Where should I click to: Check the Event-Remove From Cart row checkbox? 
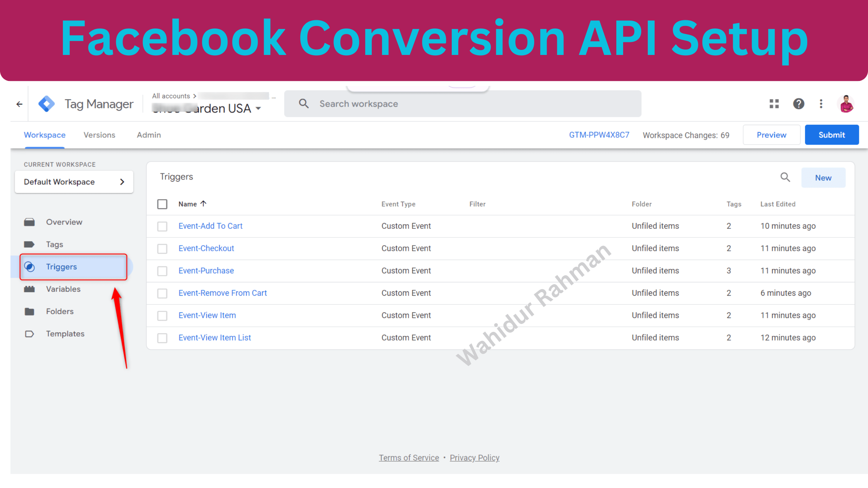162,293
